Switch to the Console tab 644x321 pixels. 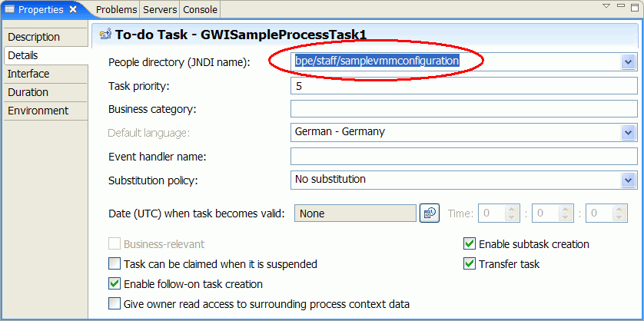click(200, 9)
